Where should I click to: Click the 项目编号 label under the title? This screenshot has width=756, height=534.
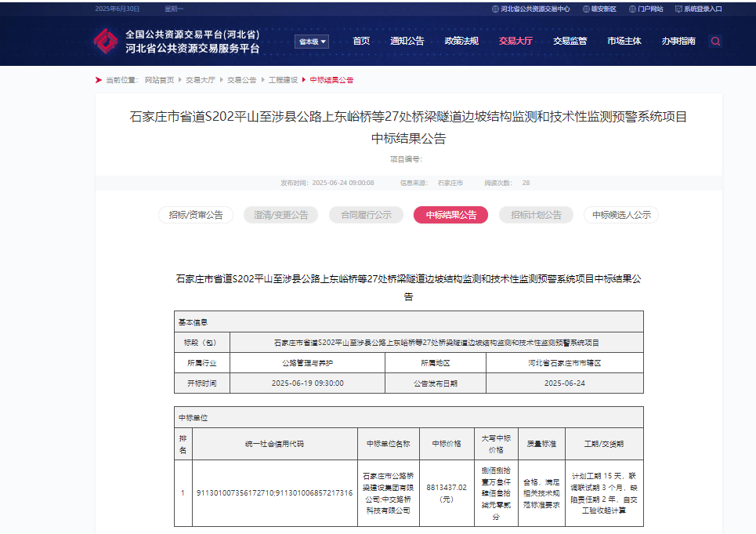coord(406,159)
